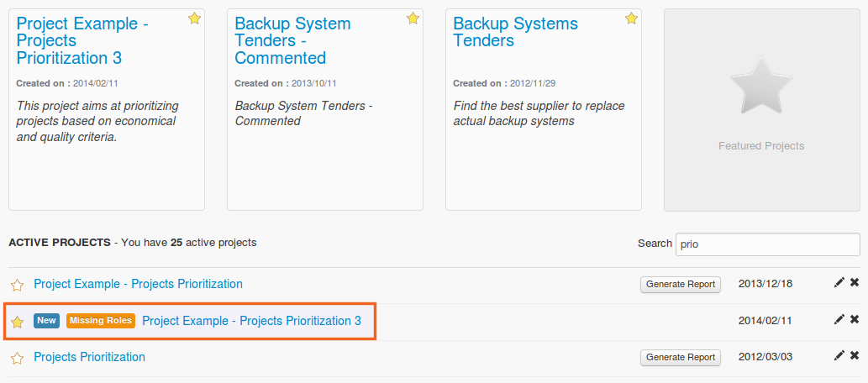Click the project search field
The image size is (868, 383).
[x=767, y=244]
